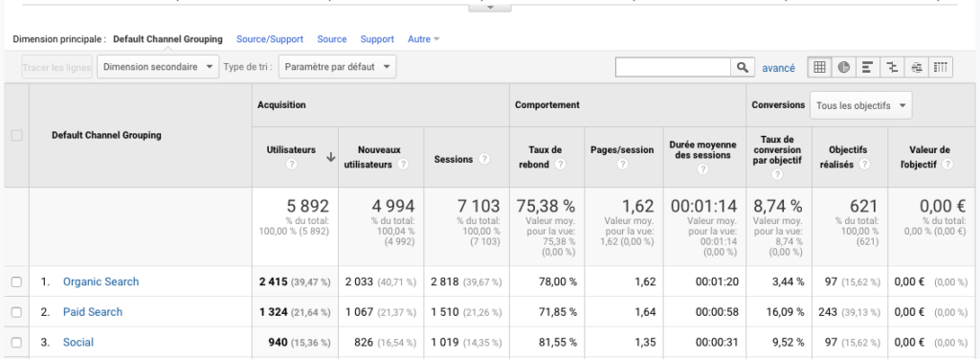This screenshot has width=980, height=359.
Task: Check the Paid Search row checkbox
Action: tap(17, 312)
